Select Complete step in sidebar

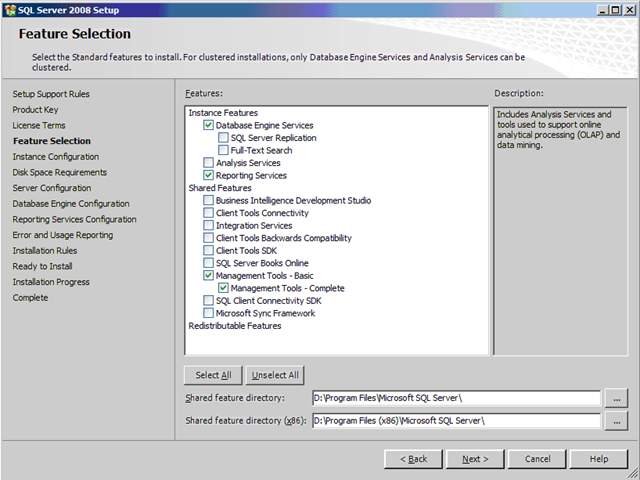30,298
